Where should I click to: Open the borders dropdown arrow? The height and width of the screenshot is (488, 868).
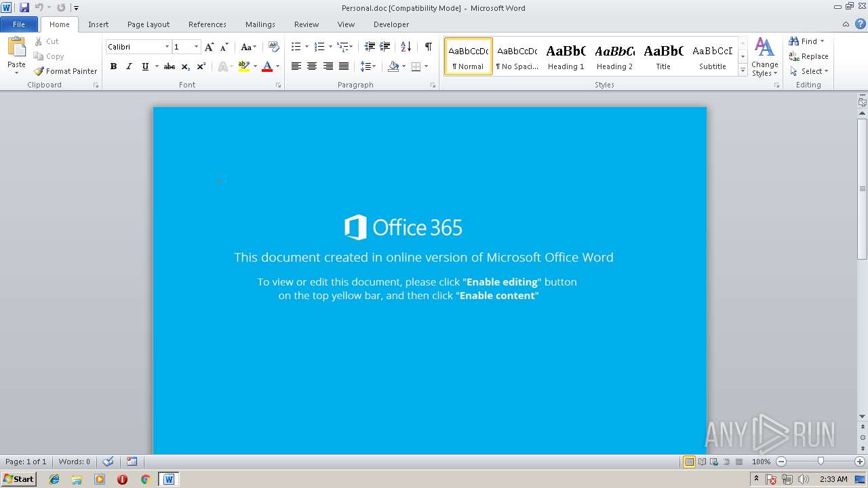coord(426,66)
